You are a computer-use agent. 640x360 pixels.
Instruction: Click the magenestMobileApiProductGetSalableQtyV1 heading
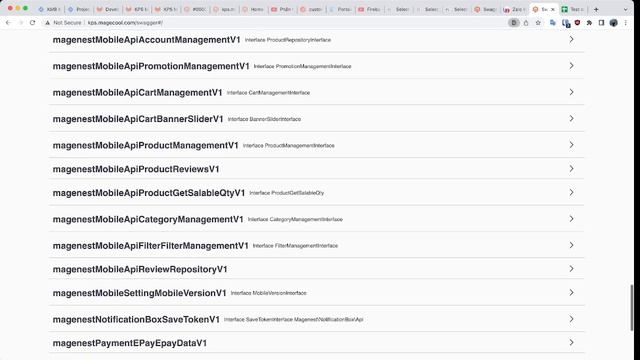point(149,193)
